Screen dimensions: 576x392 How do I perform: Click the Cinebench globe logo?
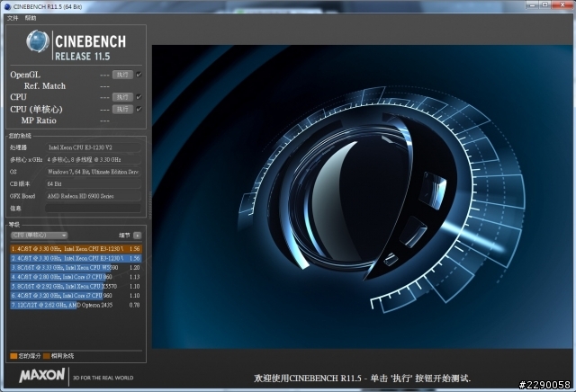point(38,41)
